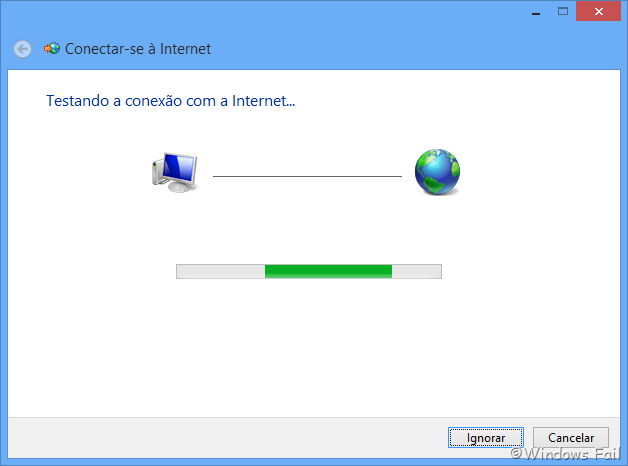This screenshot has height=466, width=628.
Task: Click the Connect to Internet wizard icon
Action: tap(52, 48)
